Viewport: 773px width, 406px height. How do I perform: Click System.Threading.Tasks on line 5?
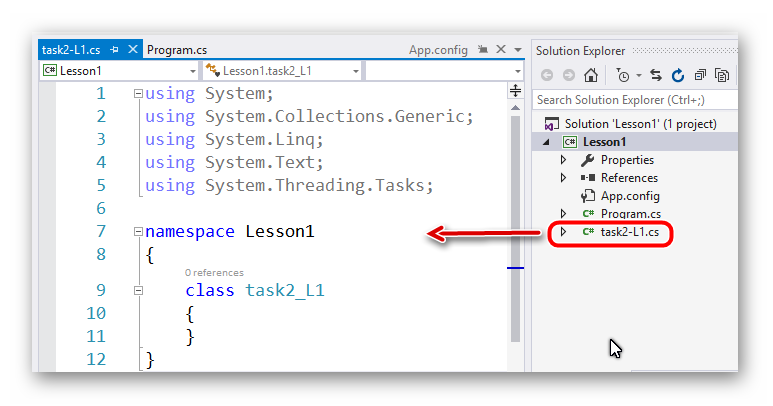coord(314,185)
